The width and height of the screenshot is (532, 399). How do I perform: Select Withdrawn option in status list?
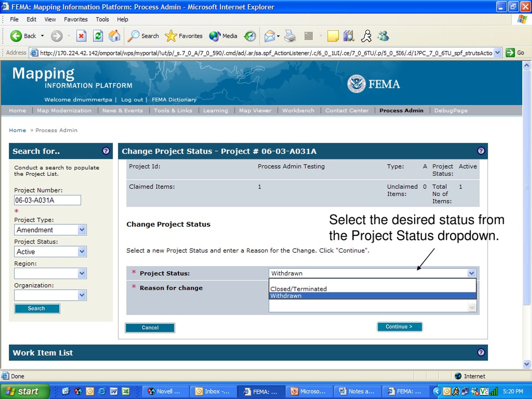(x=372, y=296)
